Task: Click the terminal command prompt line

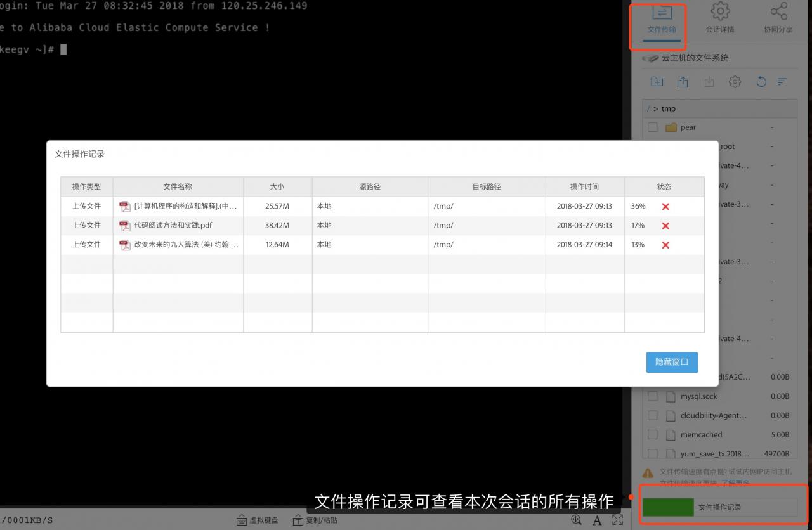Action: point(34,49)
